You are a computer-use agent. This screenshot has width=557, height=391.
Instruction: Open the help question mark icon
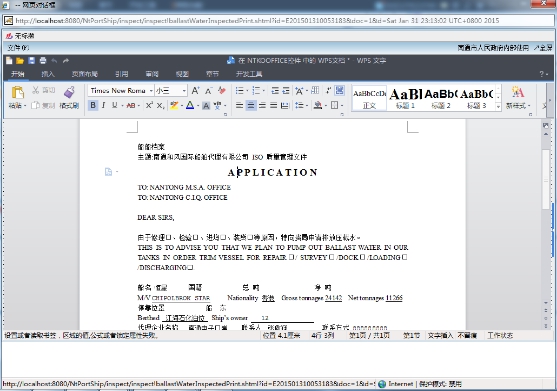click(541, 74)
